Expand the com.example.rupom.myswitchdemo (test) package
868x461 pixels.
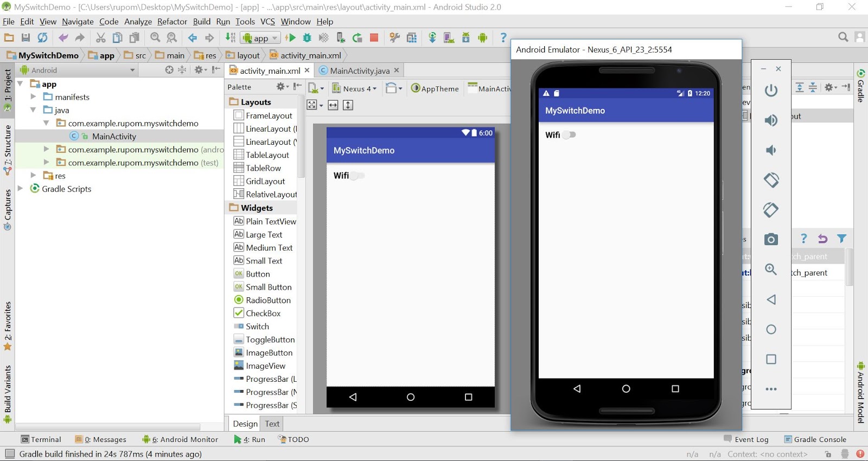46,162
